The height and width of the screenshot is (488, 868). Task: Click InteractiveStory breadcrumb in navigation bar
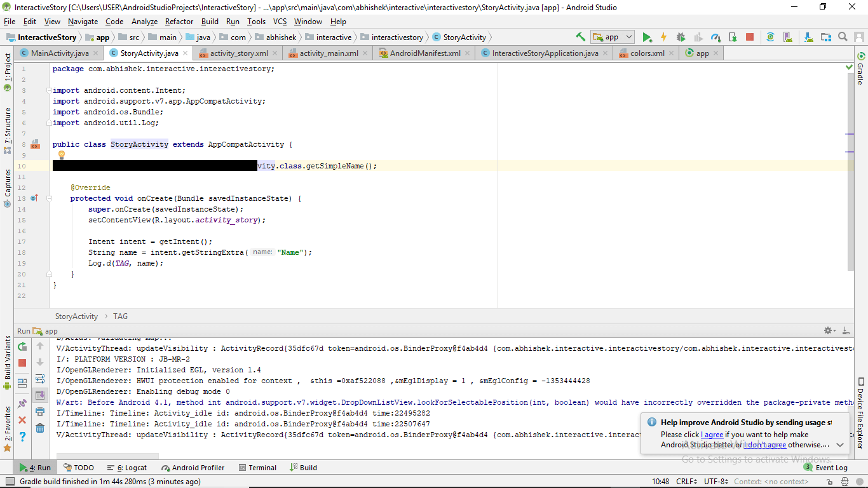coord(41,37)
